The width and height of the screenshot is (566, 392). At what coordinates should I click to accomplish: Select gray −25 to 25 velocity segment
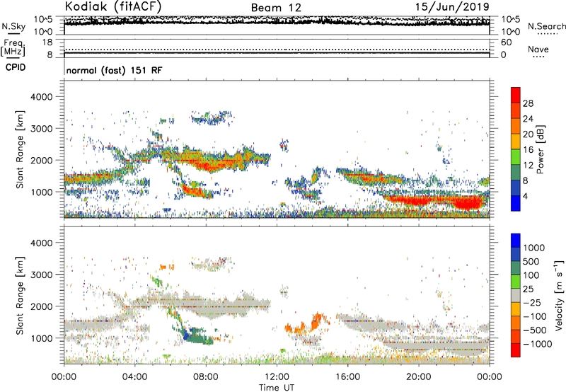tap(516, 296)
